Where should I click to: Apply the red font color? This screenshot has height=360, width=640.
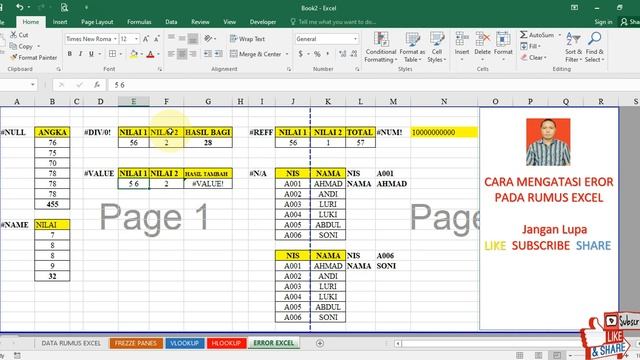pyautogui.click(x=150, y=54)
